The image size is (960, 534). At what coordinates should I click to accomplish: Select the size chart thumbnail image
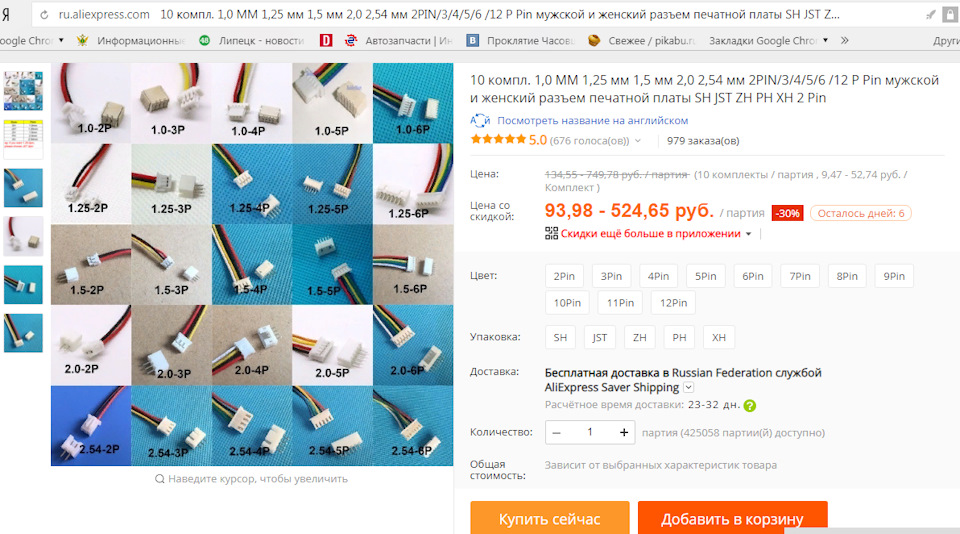coord(23,139)
